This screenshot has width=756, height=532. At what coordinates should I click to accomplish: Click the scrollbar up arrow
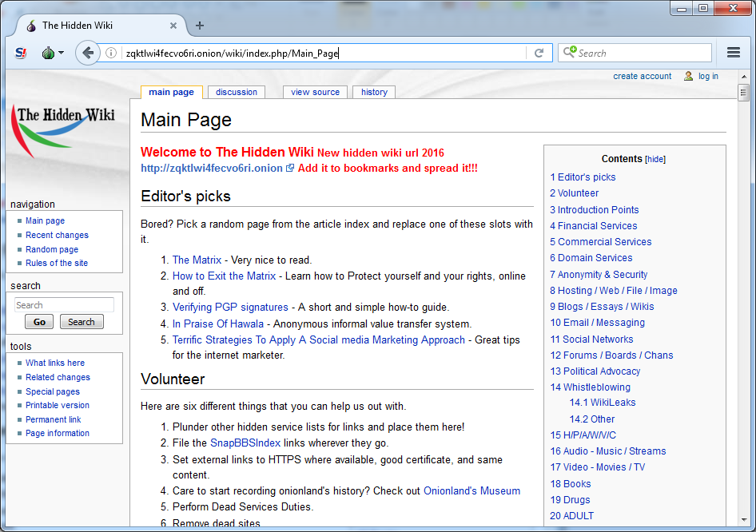point(744,77)
